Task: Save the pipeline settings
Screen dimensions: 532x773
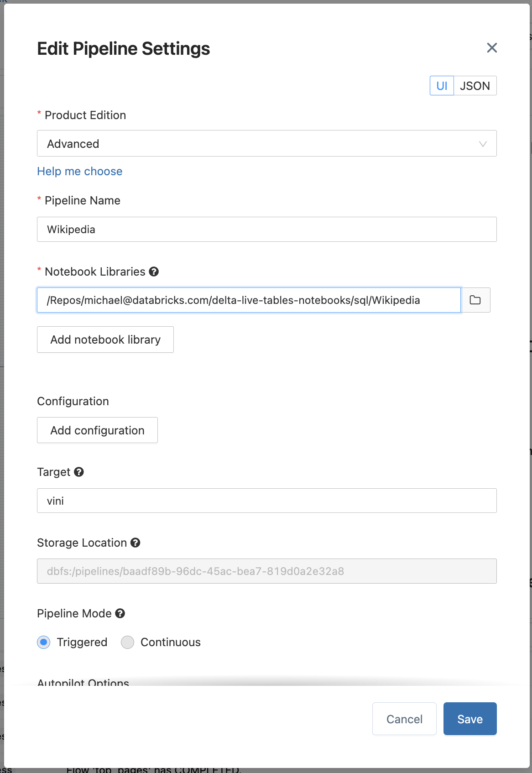Action: click(469, 719)
